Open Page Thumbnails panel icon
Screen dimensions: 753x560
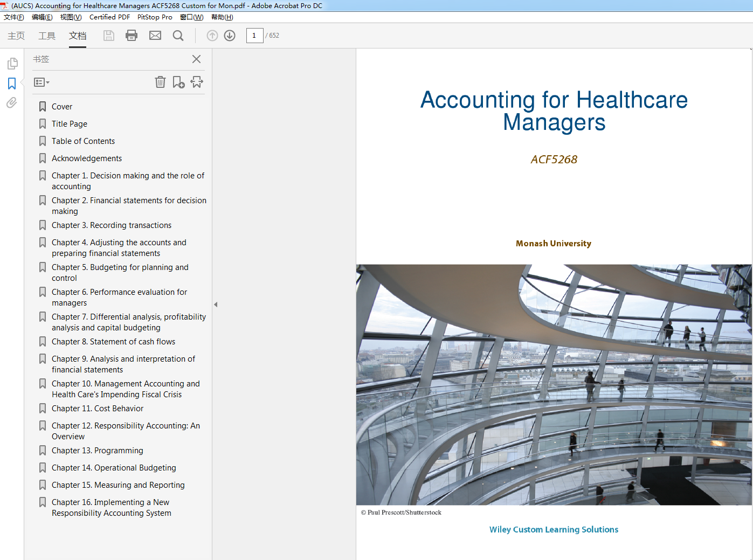12,64
